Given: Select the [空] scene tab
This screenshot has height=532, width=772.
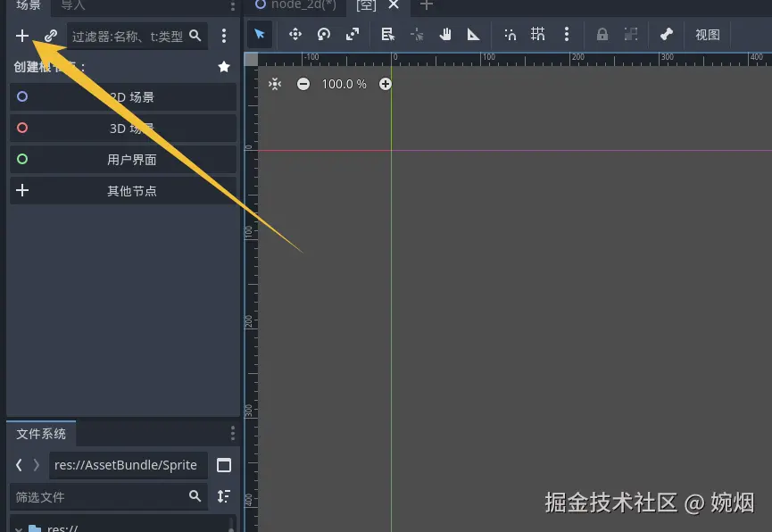Looking at the screenshot, I should tap(366, 5).
